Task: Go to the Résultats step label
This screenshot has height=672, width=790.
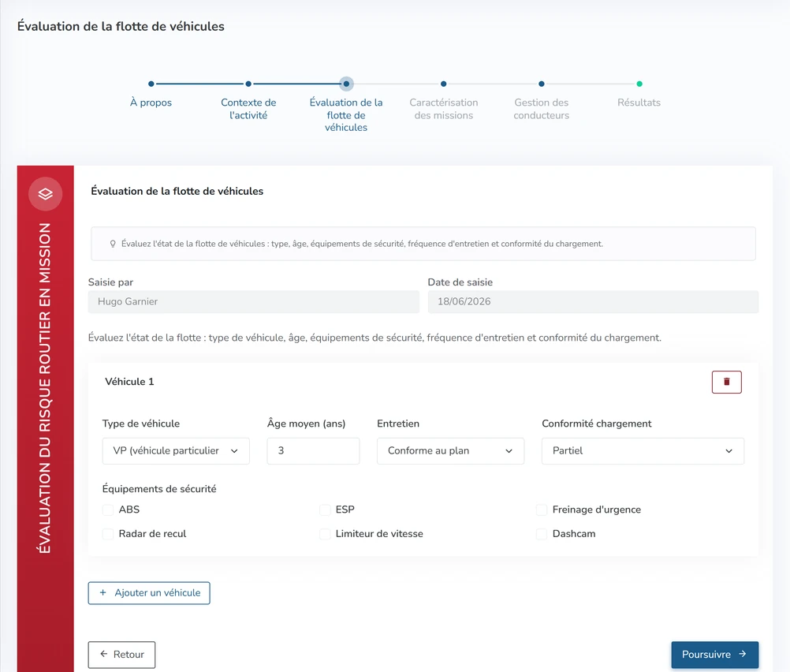Action: pyautogui.click(x=639, y=103)
